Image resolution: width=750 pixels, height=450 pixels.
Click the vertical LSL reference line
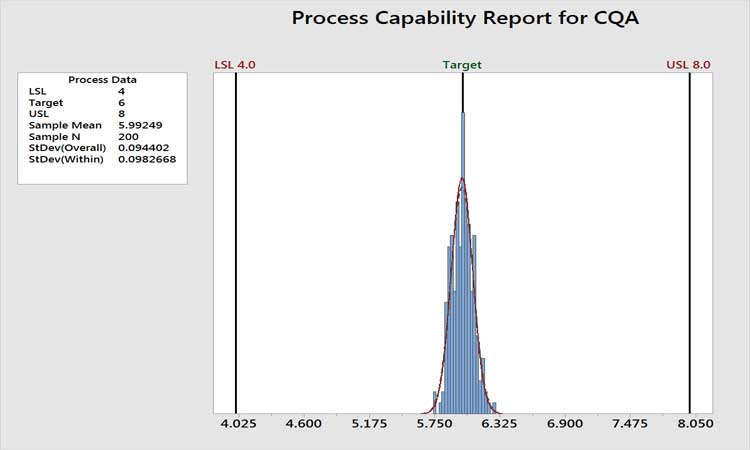tap(236, 243)
